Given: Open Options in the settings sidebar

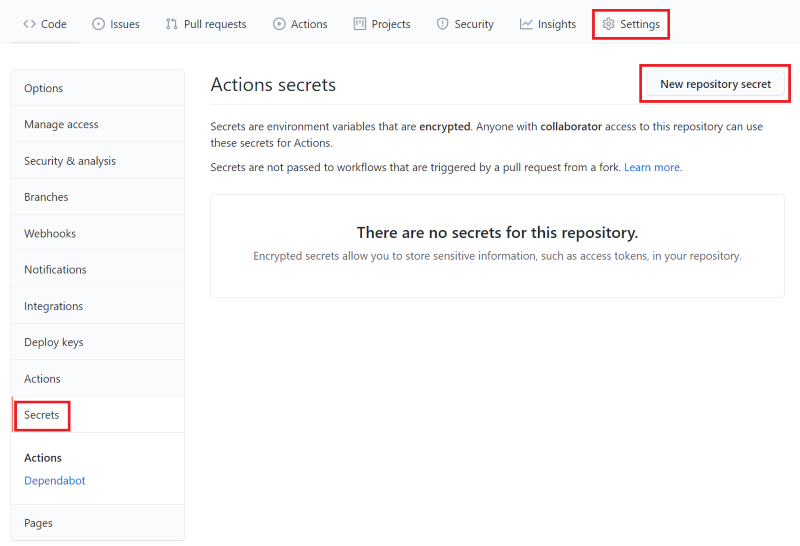Looking at the screenshot, I should [97, 88].
